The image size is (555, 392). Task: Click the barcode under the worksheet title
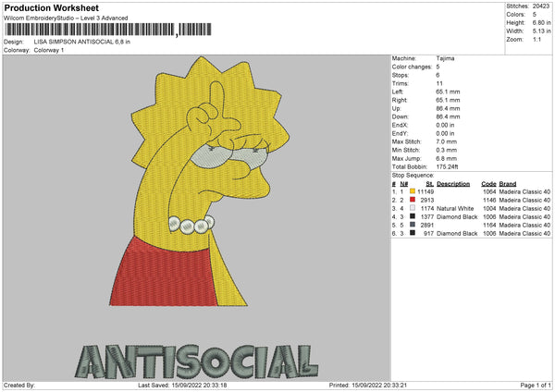[108, 30]
